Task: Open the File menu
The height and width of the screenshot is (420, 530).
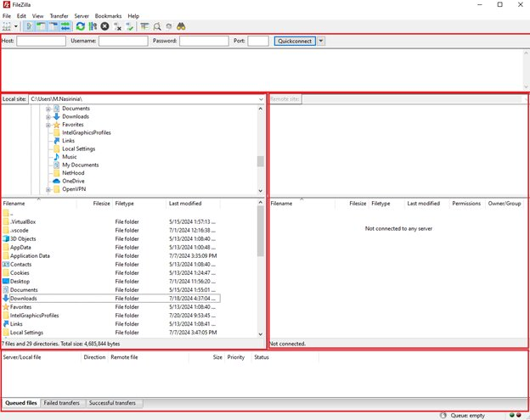Action: [x=7, y=16]
